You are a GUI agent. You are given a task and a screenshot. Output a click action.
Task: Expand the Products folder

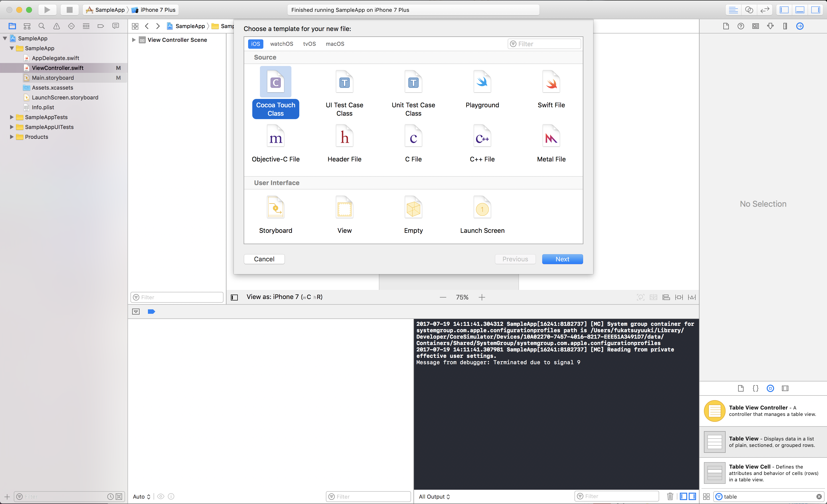[x=12, y=137]
